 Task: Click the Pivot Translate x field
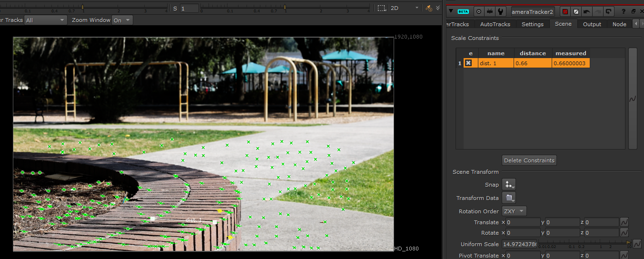pyautogui.click(x=523, y=256)
